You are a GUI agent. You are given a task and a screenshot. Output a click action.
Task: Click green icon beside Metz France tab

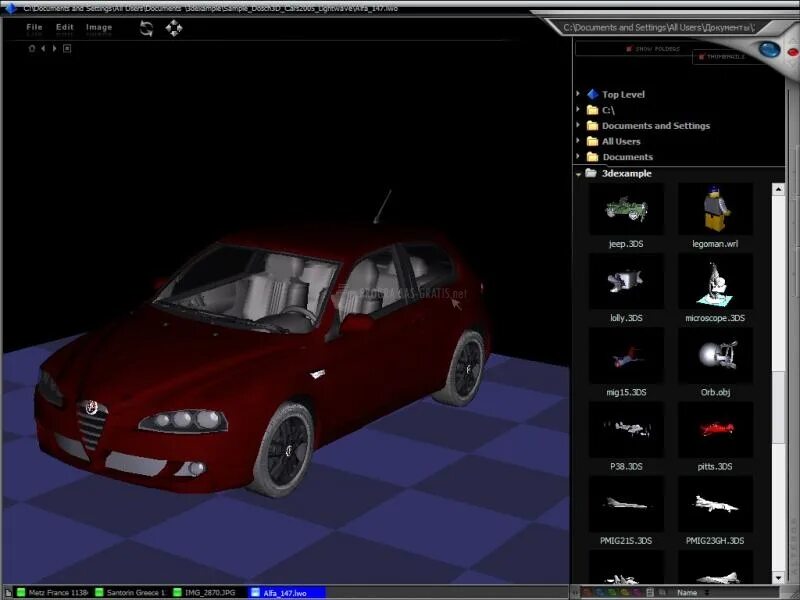point(21,592)
